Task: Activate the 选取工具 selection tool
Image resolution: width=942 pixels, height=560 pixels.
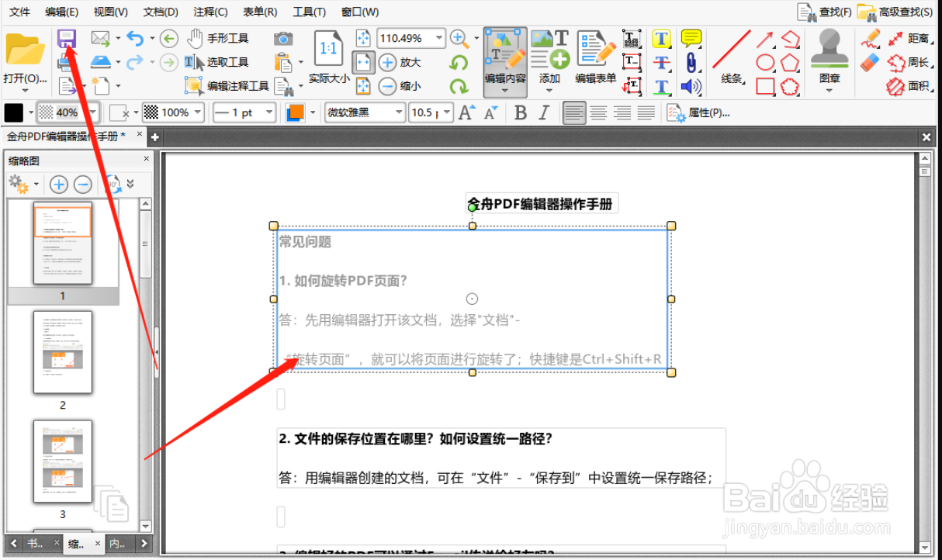Action: (217, 62)
